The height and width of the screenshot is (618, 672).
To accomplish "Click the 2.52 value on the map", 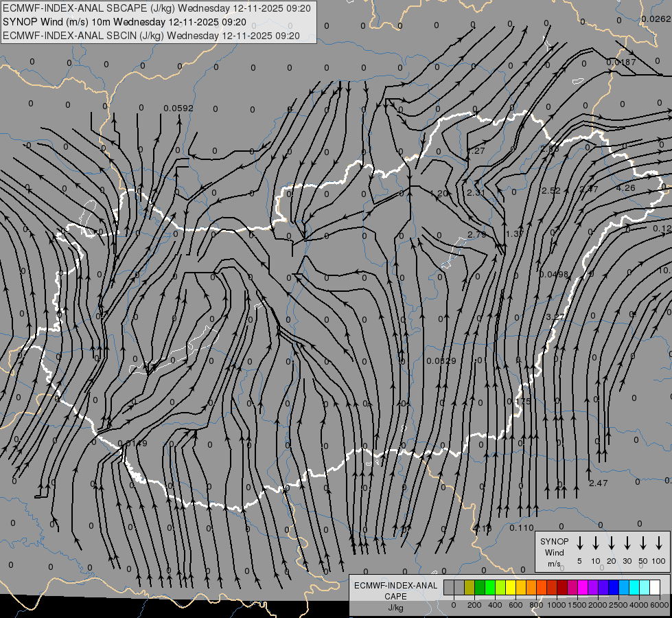I will coord(551,190).
